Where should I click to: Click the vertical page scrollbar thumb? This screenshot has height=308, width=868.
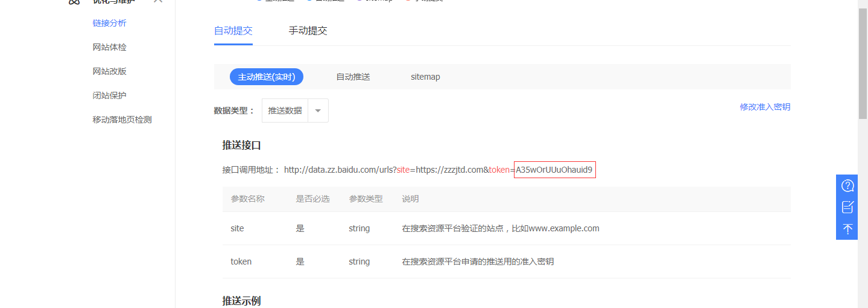tap(863, 63)
